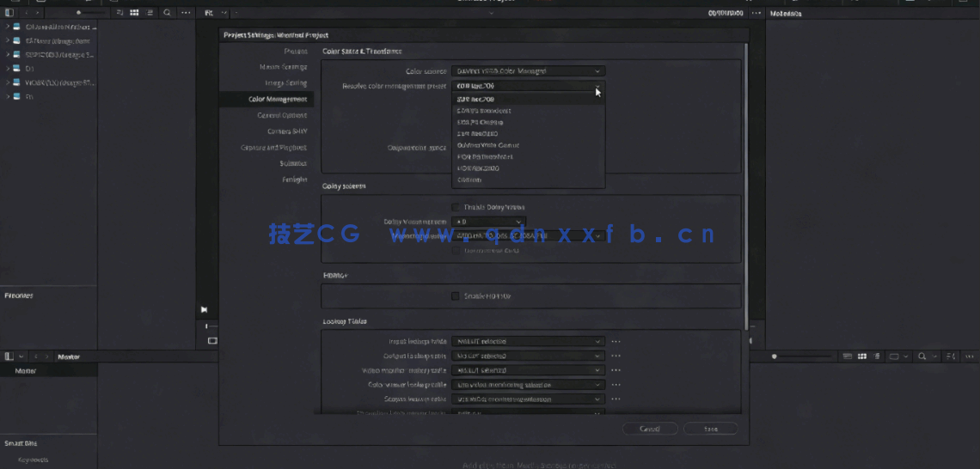Click the Metadata panel header
Viewport: 980px width, 469px height.
tap(787, 13)
